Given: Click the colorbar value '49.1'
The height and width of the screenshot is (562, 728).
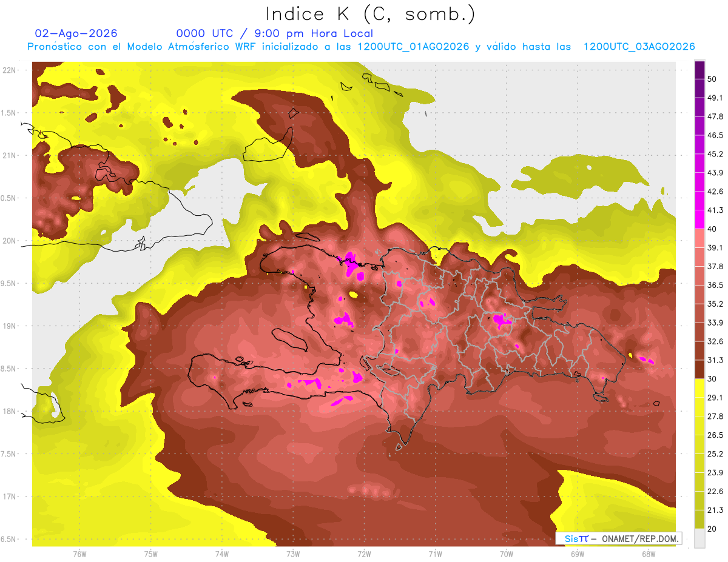Looking at the screenshot, I should click(715, 98).
